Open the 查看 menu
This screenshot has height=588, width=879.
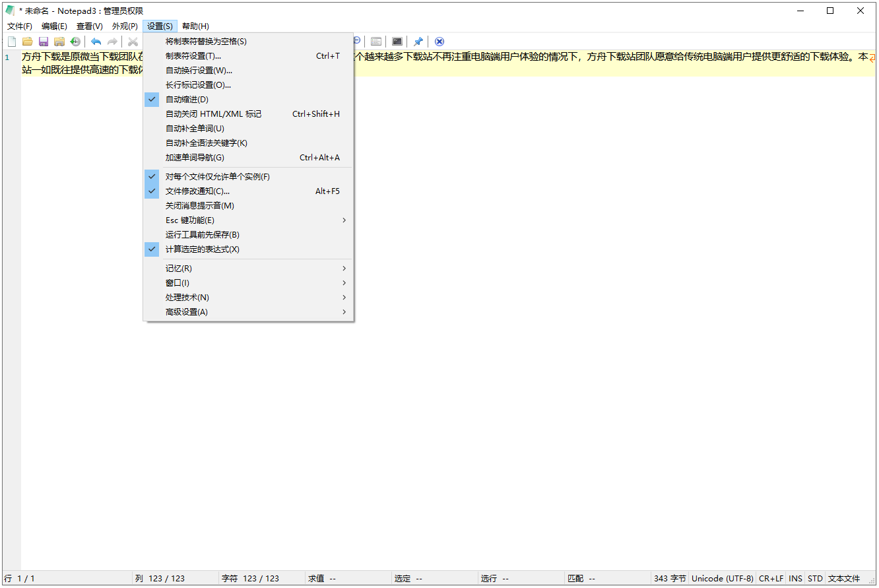[x=89, y=26]
